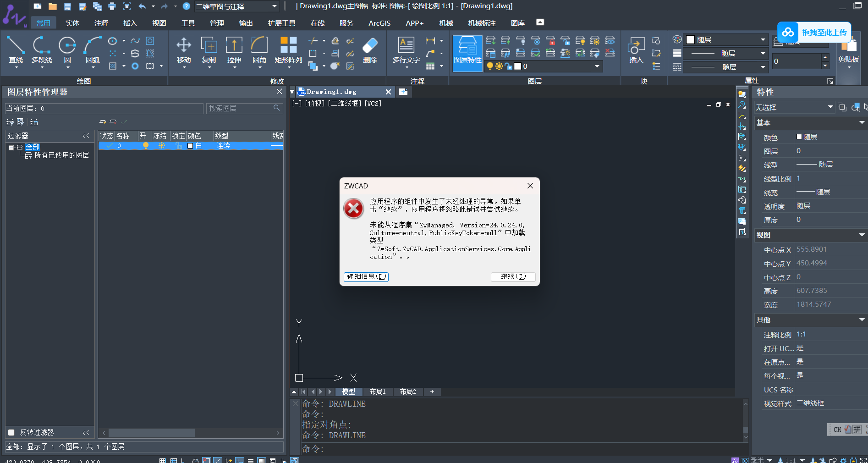The image size is (868, 463).
Task: Collapse the 基本 section in the 特性 panel
Action: pos(862,122)
